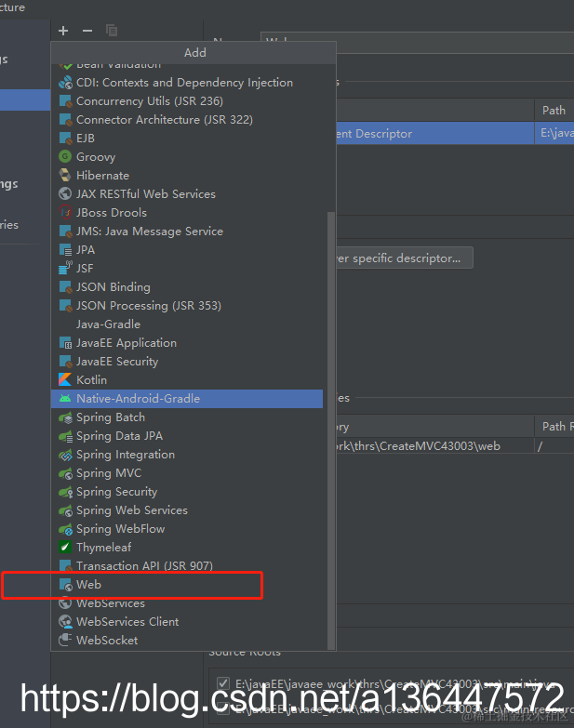Click the Spring Security icon
574x728 pixels.
[65, 492]
